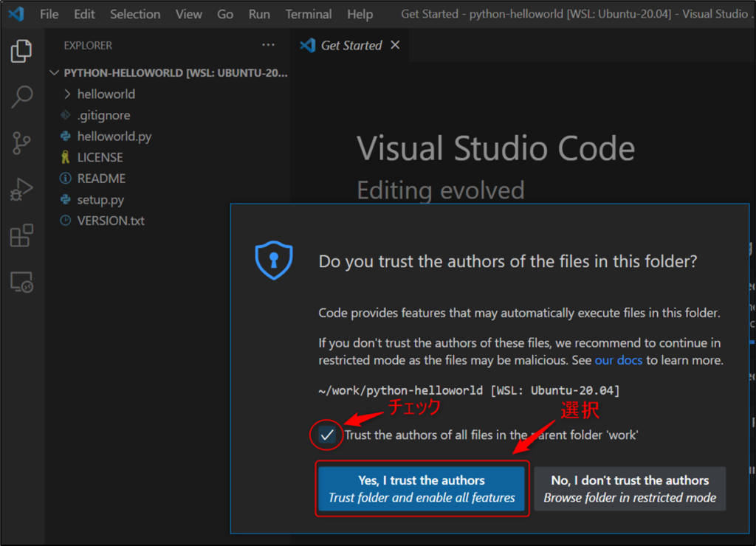
Task: Click the 'Do you trust the authors' heading
Action: click(x=508, y=261)
